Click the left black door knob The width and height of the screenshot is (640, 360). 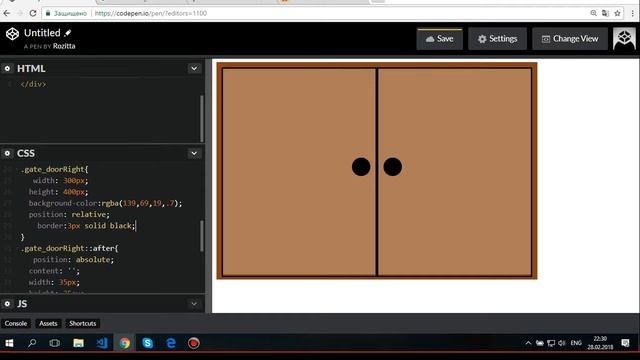click(x=361, y=167)
